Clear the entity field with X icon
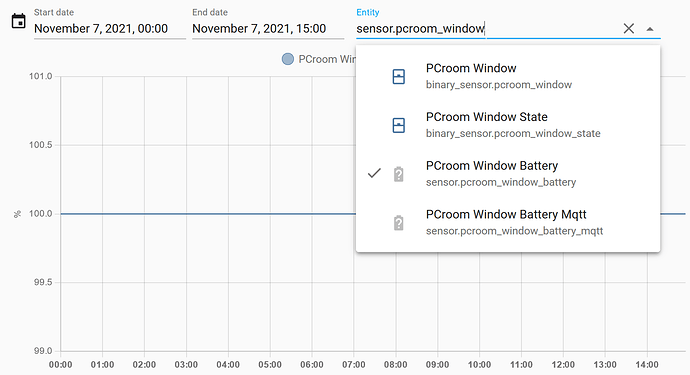 (628, 29)
